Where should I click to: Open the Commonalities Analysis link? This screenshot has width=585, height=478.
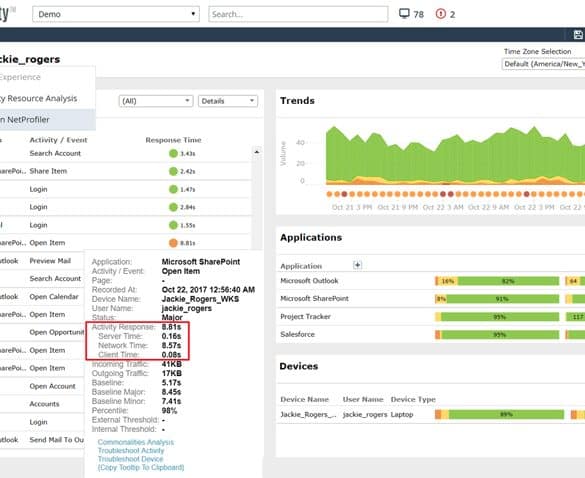coord(136,442)
